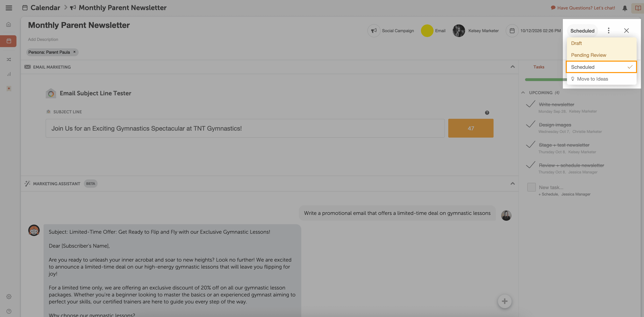Open the analytics bar chart icon

coord(9,74)
